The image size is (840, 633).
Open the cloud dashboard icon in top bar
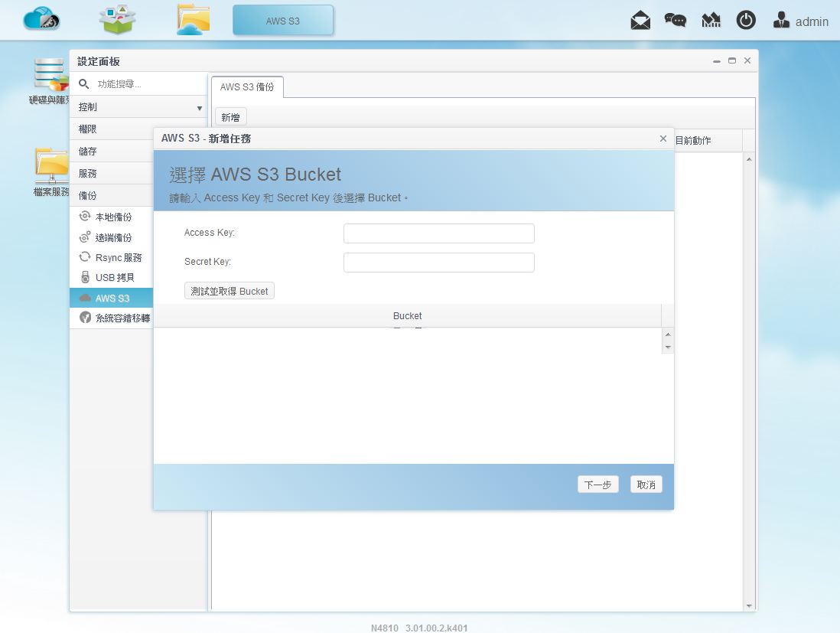tap(41, 20)
